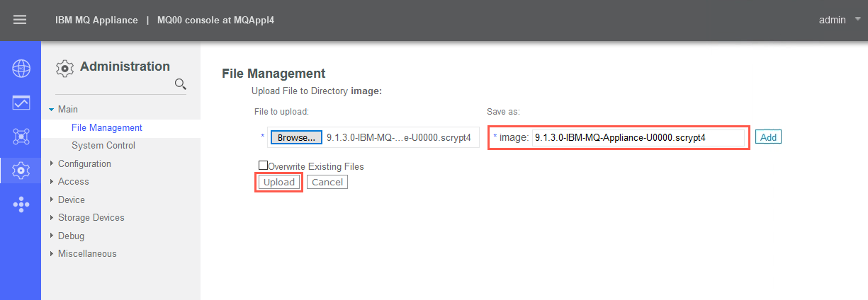Collapse the Main tree section
Image resolution: width=868 pixels, height=300 pixels.
click(x=51, y=110)
